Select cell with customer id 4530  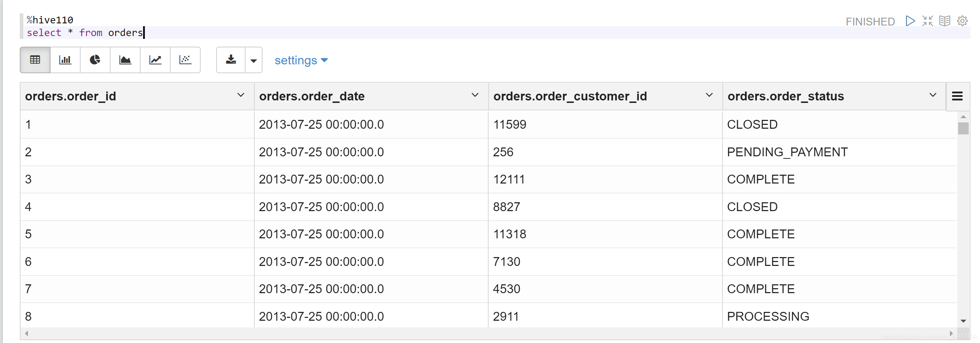[605, 289]
